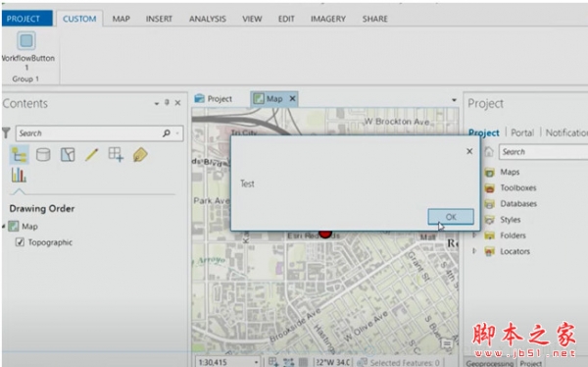Select List By Data Source icon
This screenshot has width=588, height=367.
[43, 154]
